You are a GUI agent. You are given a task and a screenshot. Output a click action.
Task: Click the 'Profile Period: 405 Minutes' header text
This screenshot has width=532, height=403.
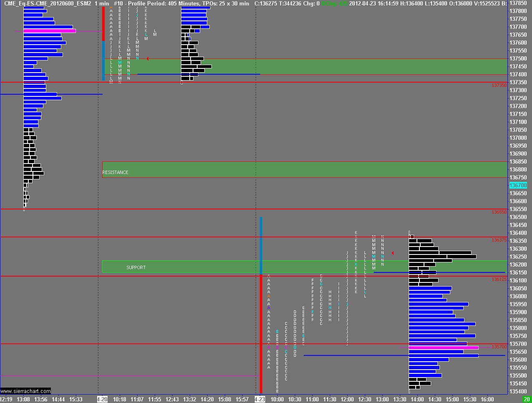tap(164, 3)
